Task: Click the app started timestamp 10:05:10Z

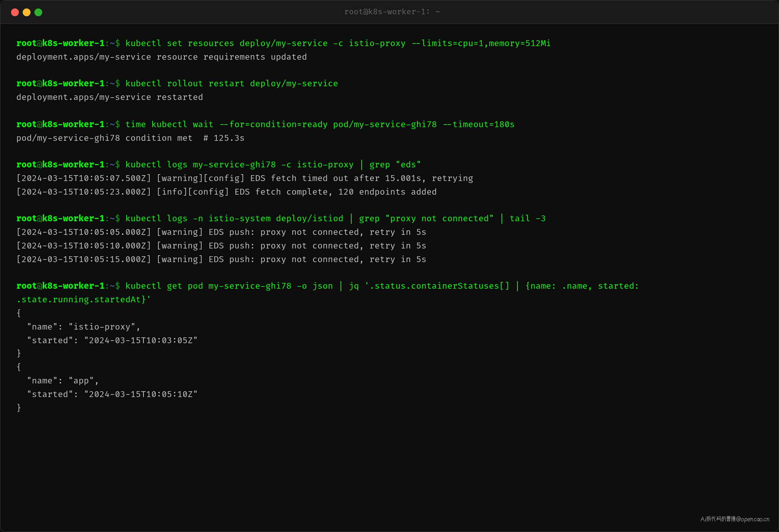Action: pos(141,394)
